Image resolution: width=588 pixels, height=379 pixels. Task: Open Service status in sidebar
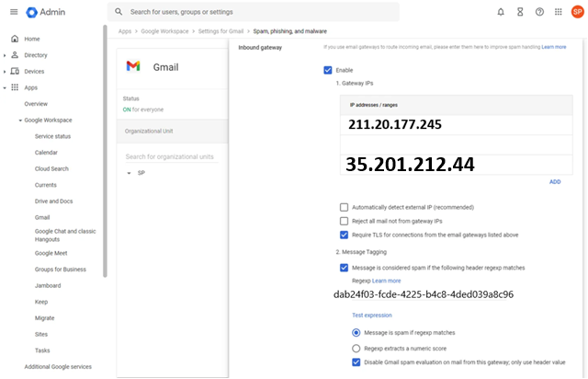tap(52, 136)
